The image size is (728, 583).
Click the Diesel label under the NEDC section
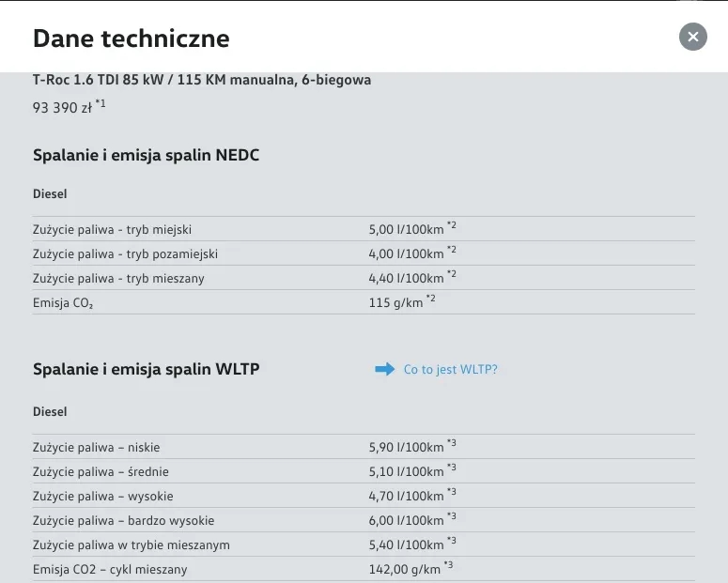50,193
